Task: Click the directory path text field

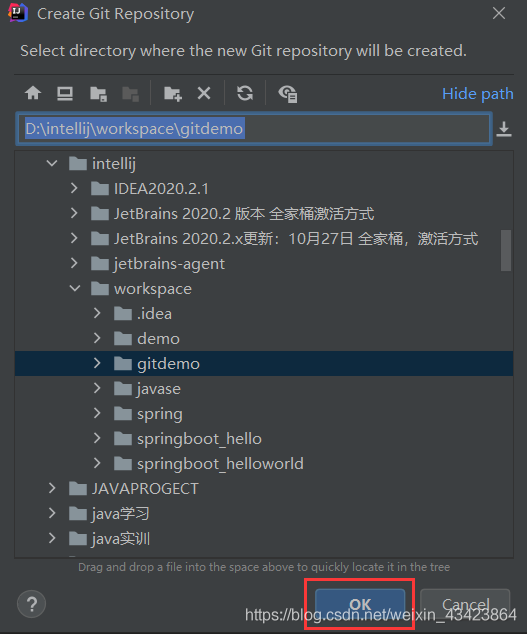Action: click(x=254, y=129)
